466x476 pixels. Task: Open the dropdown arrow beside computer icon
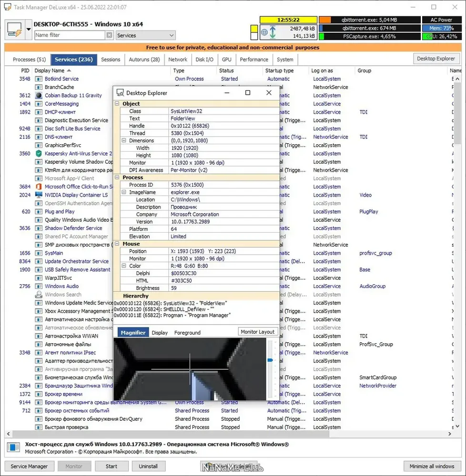click(x=28, y=30)
